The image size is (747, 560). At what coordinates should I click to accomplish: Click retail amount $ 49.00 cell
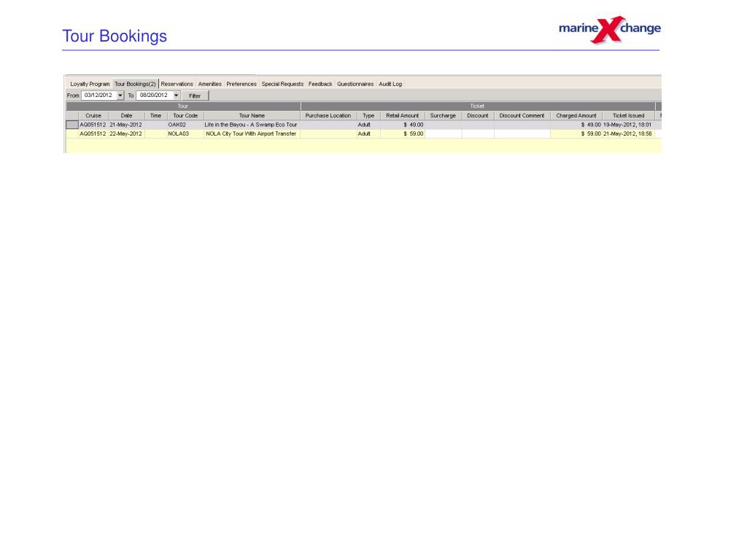click(x=403, y=125)
